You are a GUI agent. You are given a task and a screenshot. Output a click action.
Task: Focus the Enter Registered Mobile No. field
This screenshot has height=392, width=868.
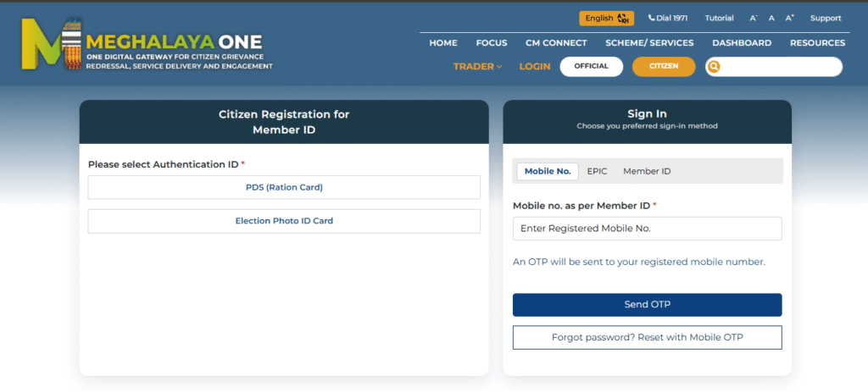pos(647,229)
